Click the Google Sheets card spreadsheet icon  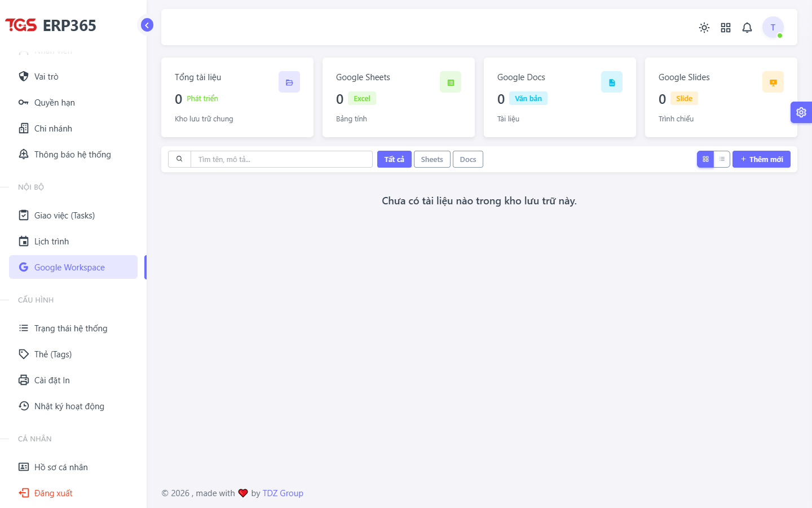pyautogui.click(x=451, y=82)
